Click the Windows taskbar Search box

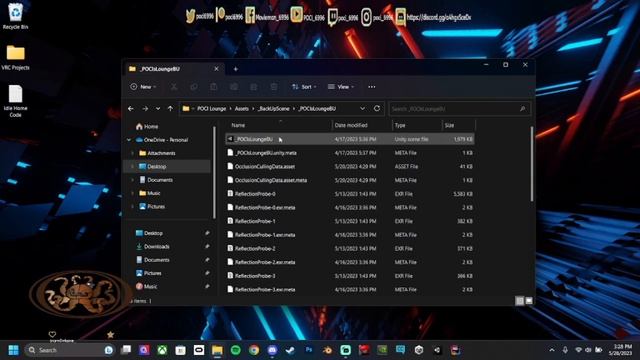tap(69, 350)
